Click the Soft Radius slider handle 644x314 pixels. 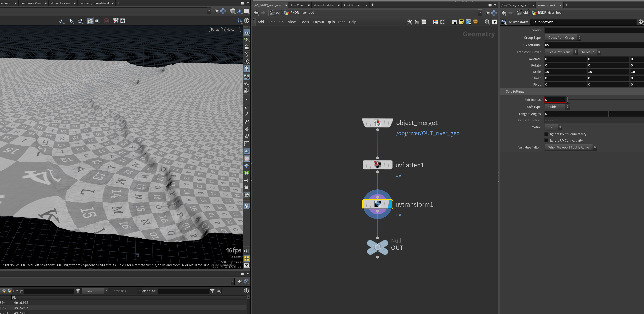[567, 100]
